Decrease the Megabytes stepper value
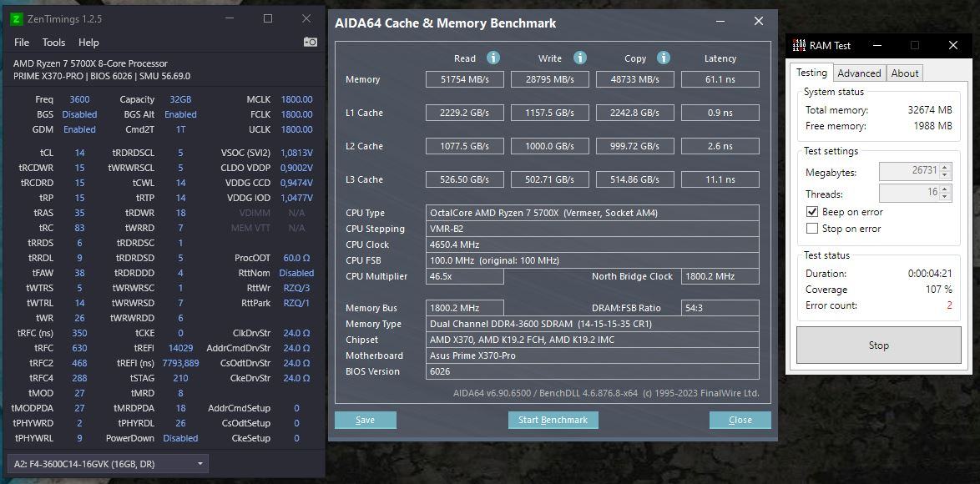 (946, 175)
